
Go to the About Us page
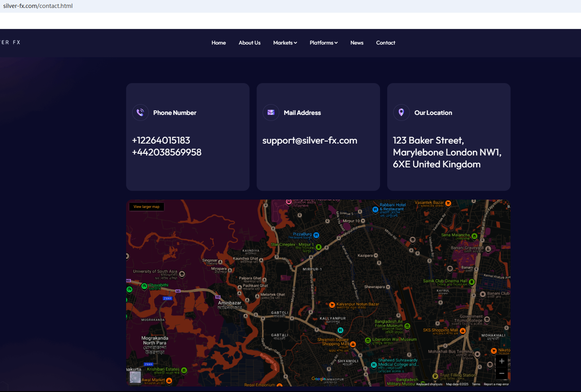250,43
